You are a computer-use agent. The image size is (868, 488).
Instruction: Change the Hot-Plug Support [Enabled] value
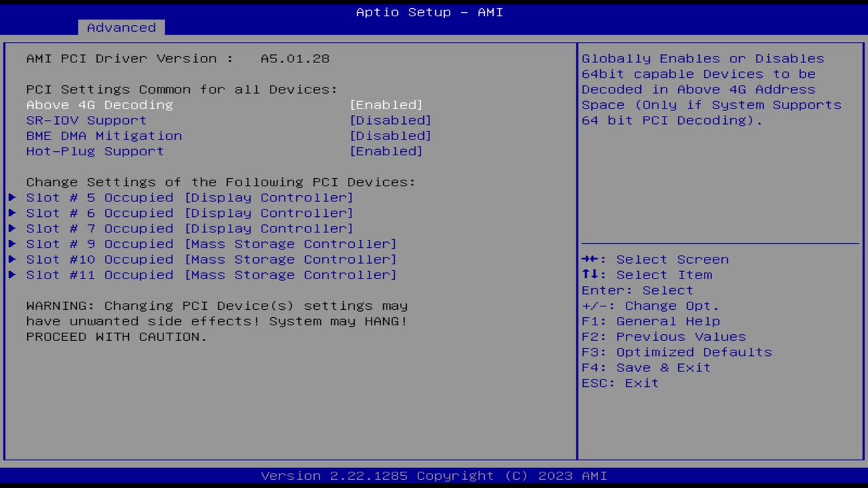(386, 151)
